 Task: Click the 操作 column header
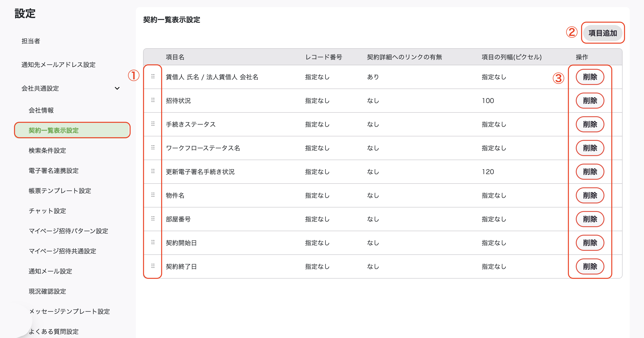click(582, 57)
